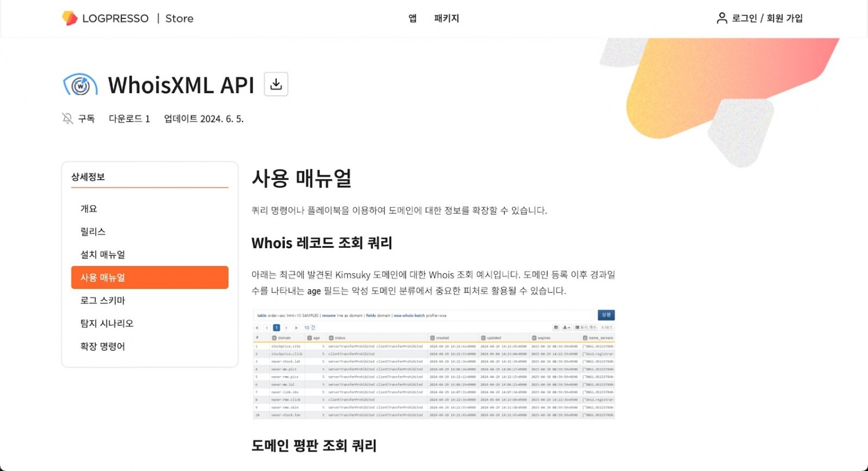Click the WhoisXML API title text
The width and height of the screenshot is (868, 471).
click(181, 85)
